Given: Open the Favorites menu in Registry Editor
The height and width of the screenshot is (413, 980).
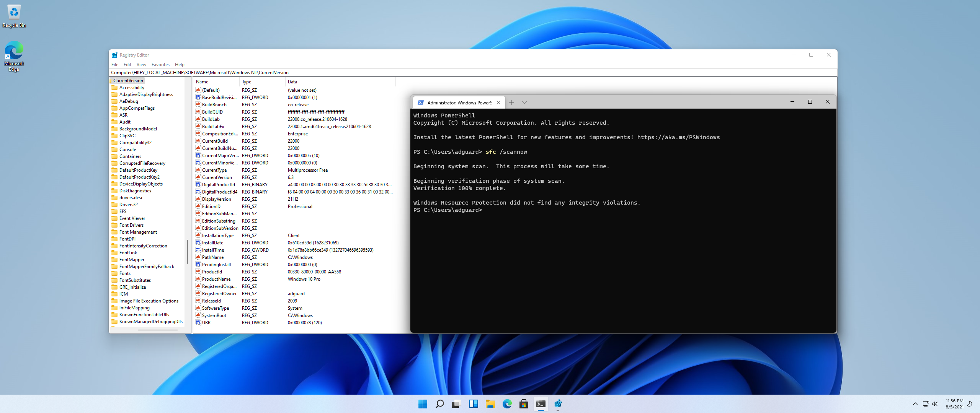Looking at the screenshot, I should [160, 65].
